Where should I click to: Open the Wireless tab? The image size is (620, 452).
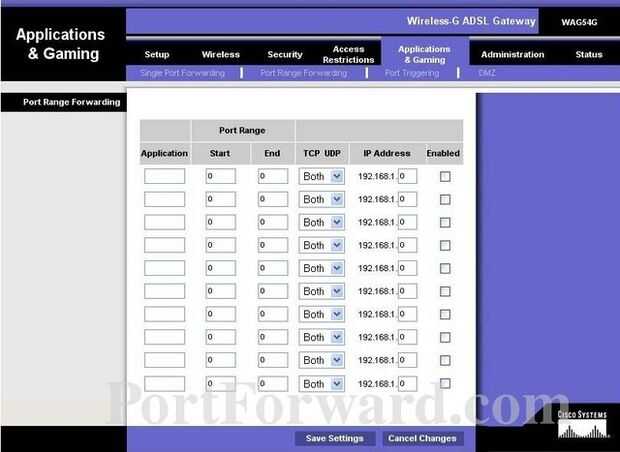(x=221, y=54)
